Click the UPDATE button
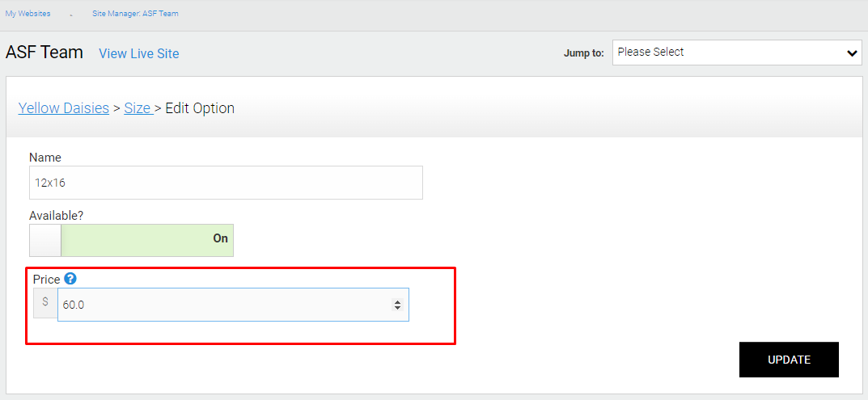The image size is (868, 400). (x=789, y=360)
